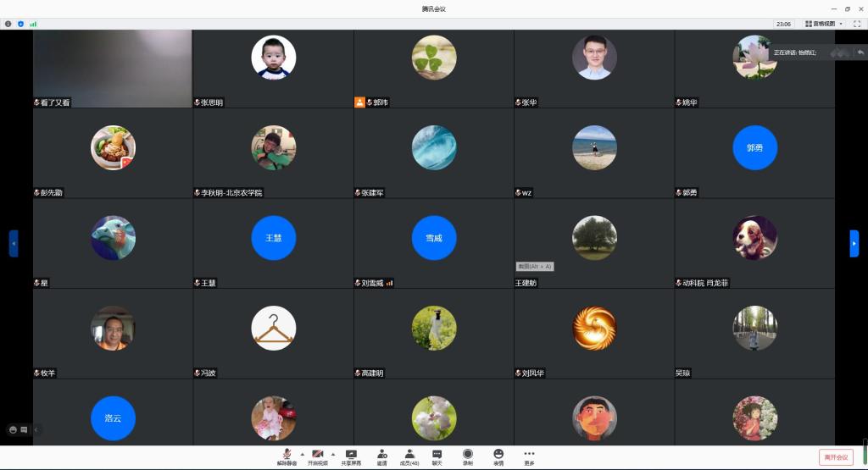Start recording with the 录制 button

click(x=467, y=456)
